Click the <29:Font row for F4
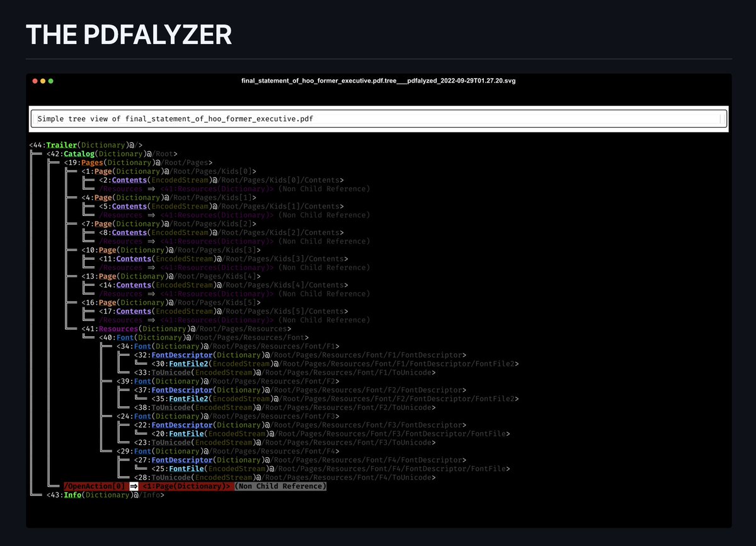756x546 pixels. pyautogui.click(x=227, y=452)
